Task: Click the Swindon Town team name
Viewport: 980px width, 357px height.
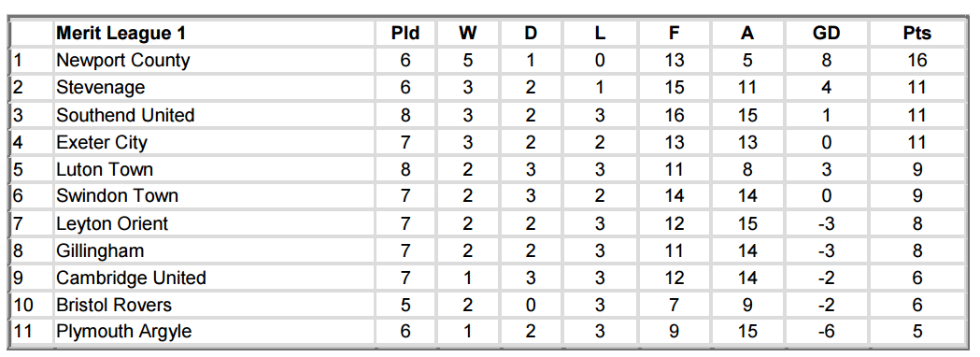Action: 118,195
